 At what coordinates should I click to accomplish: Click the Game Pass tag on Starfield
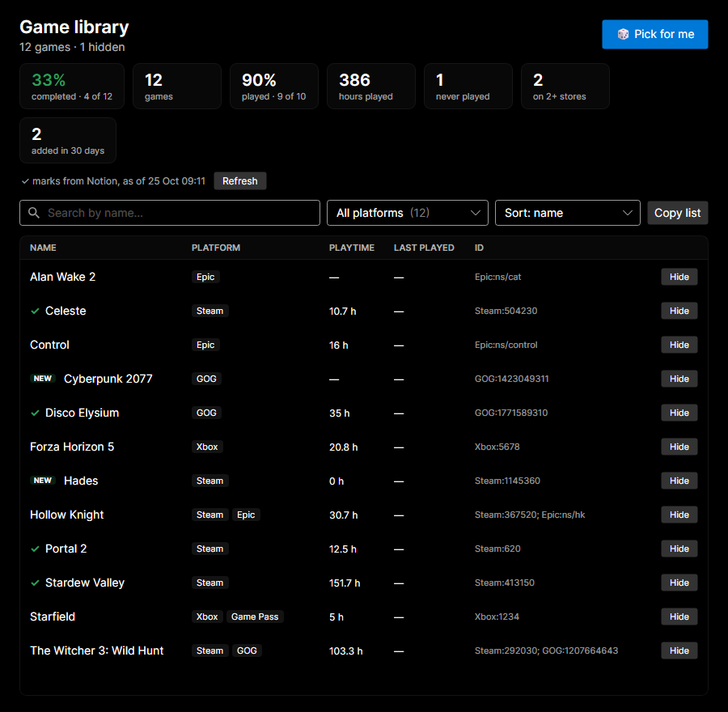click(x=255, y=617)
